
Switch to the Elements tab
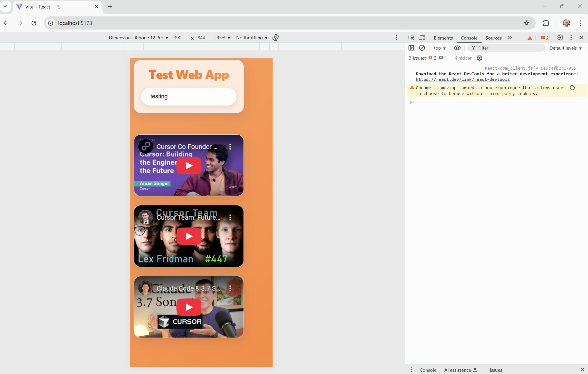pyautogui.click(x=443, y=38)
